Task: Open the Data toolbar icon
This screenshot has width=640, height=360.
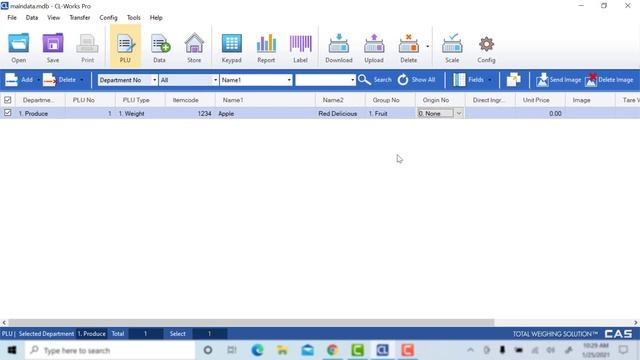Action: [x=160, y=47]
